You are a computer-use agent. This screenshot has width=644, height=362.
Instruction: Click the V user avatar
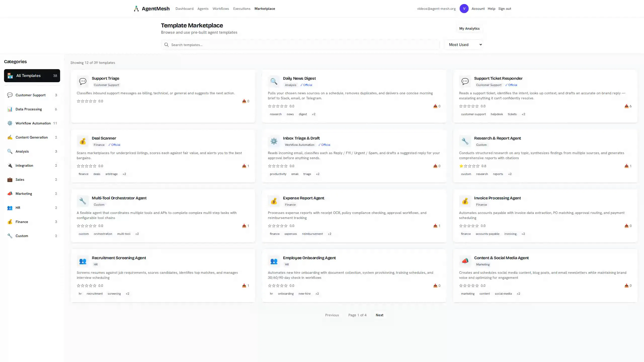pos(464,9)
